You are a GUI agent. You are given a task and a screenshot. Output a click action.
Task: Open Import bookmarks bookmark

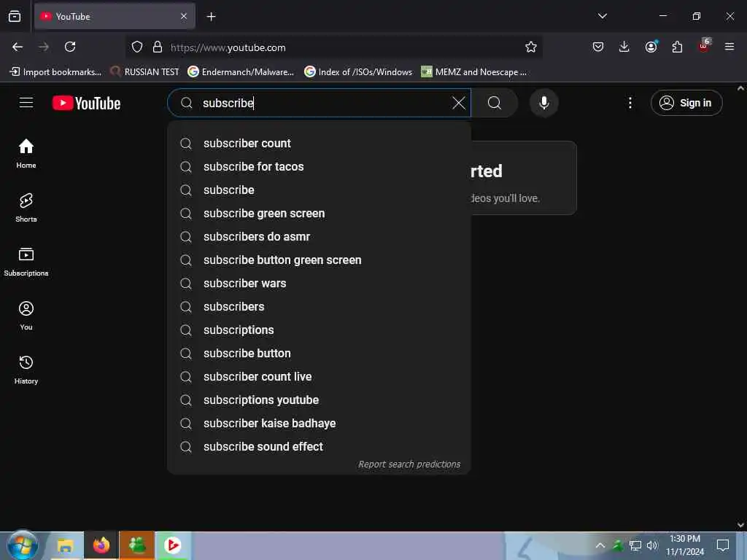(55, 72)
